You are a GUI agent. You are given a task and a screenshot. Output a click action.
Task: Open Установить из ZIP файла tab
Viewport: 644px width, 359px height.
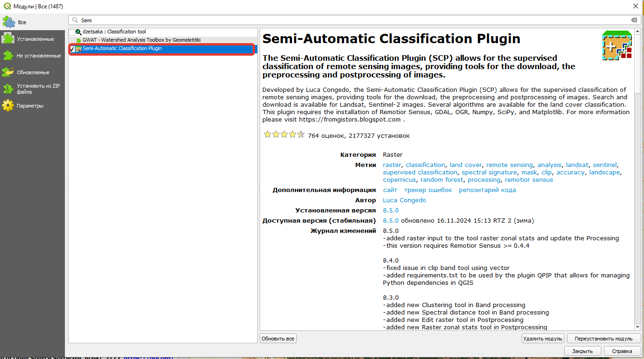click(32, 89)
